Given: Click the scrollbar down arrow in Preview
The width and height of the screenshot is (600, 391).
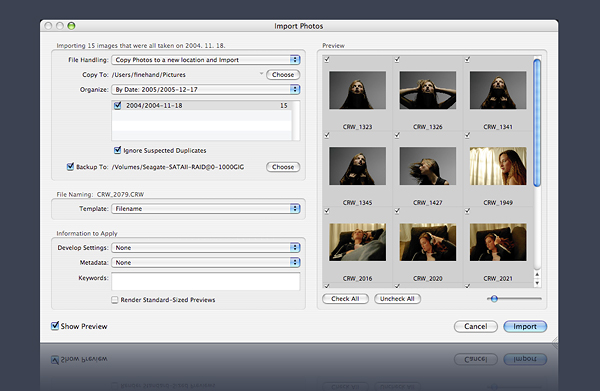Looking at the screenshot, I should pyautogui.click(x=537, y=283).
